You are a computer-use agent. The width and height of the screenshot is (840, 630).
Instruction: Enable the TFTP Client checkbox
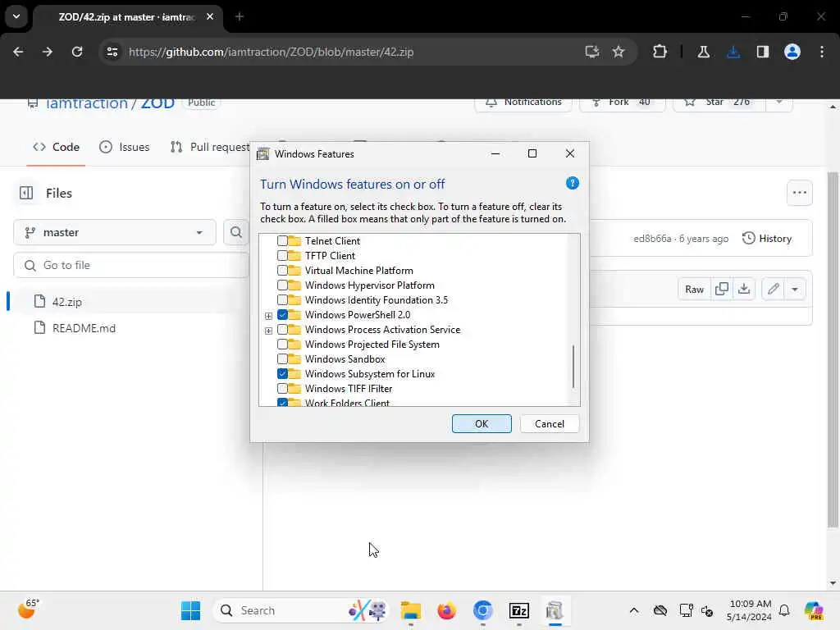pyautogui.click(x=282, y=256)
